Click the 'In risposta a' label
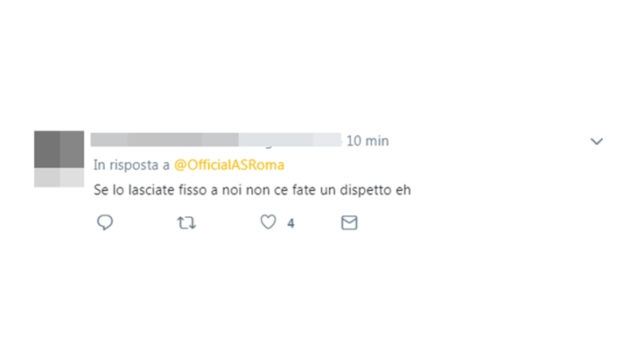Viewport: 644px width, 358px height. pyautogui.click(x=131, y=165)
